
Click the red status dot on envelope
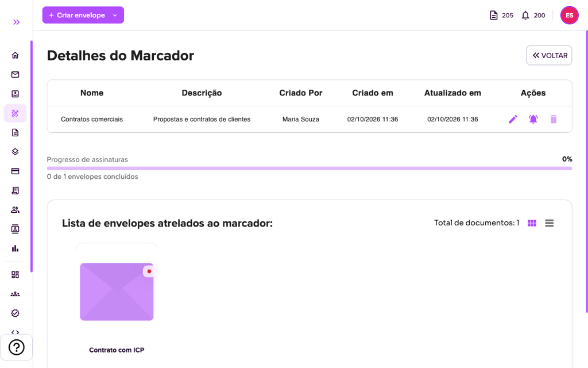tap(149, 271)
